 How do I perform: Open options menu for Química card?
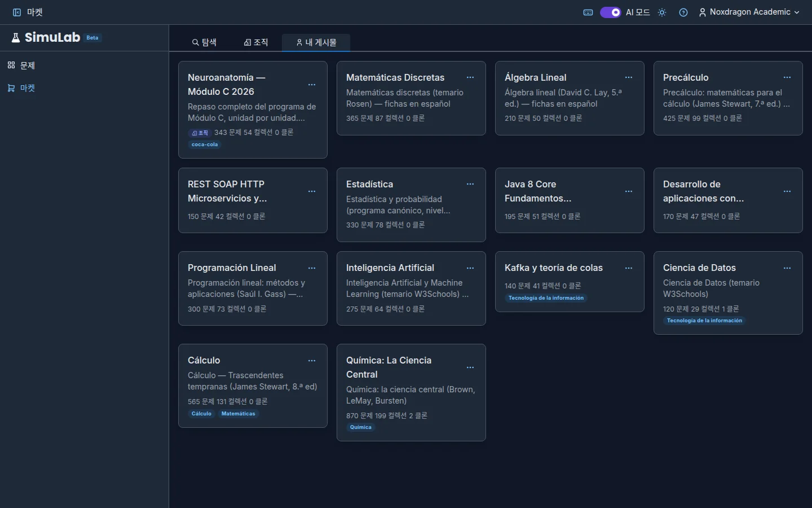(470, 367)
